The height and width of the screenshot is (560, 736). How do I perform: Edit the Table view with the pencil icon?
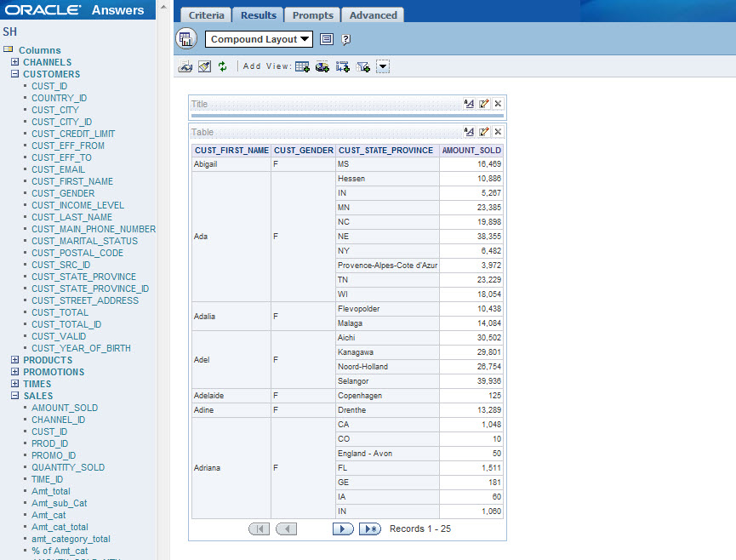pos(483,132)
